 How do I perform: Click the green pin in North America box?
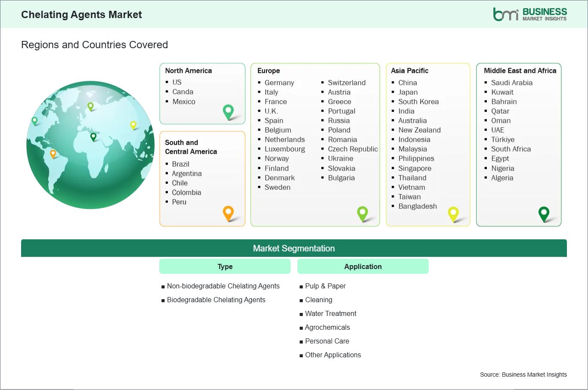[x=228, y=111]
